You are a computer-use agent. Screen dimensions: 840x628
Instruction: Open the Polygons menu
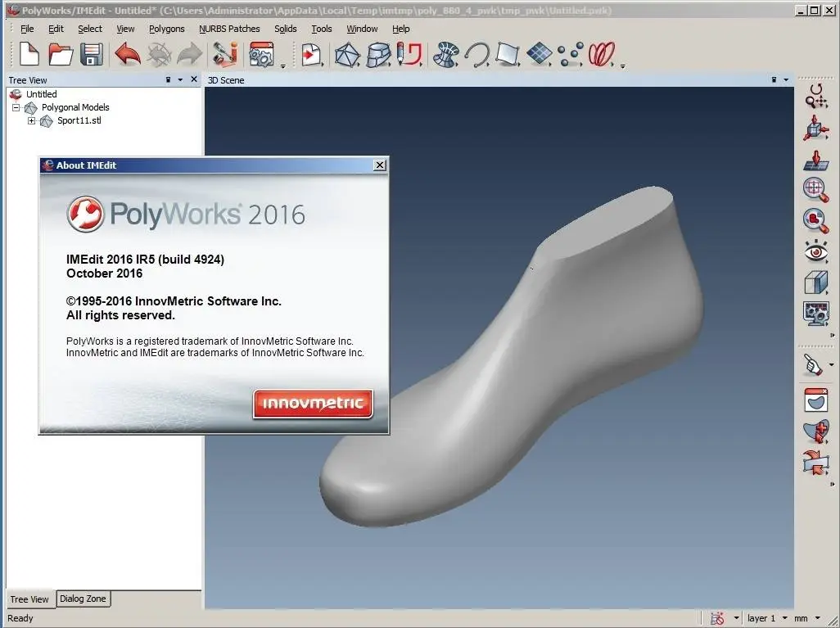(x=166, y=29)
